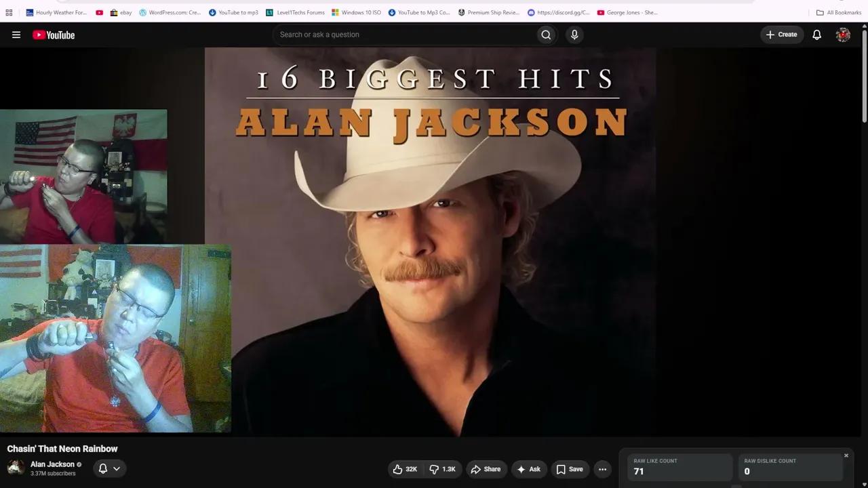Click the page vertical scrollbar thumb
This screenshot has width=868, height=488.
pos(864,75)
